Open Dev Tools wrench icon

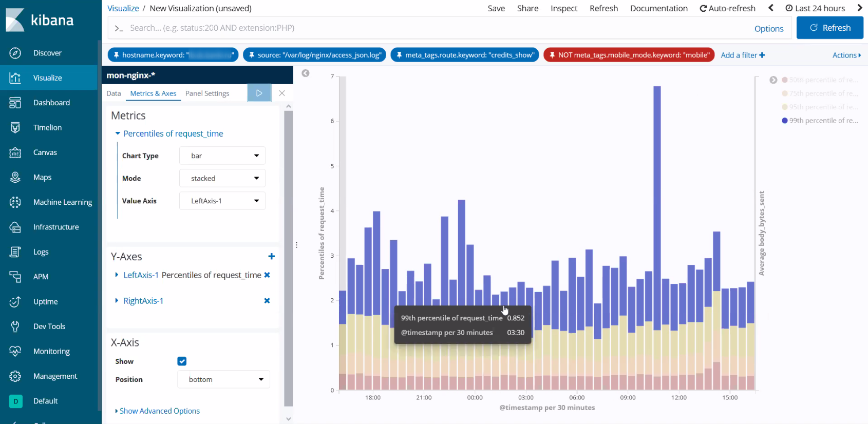point(15,326)
